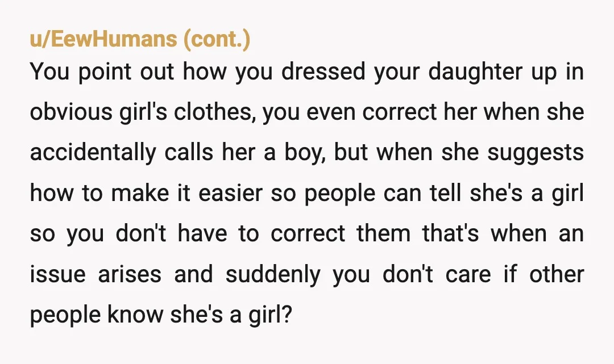Click the word "accidentally"
Viewport: 614px width, 364px height.
pos(93,153)
